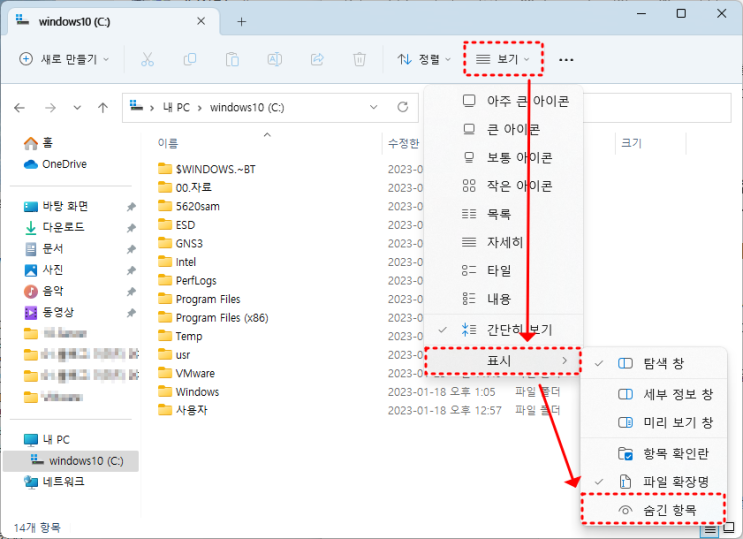Toggle 세부 정보 창 details pane
This screenshot has height=539, width=743.
coord(654,394)
